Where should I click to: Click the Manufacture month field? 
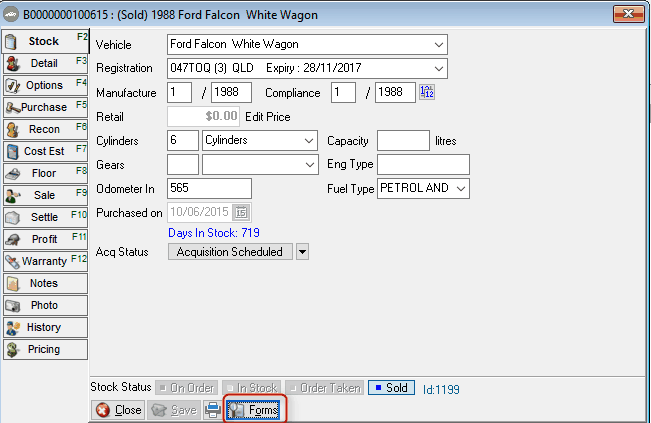(179, 92)
